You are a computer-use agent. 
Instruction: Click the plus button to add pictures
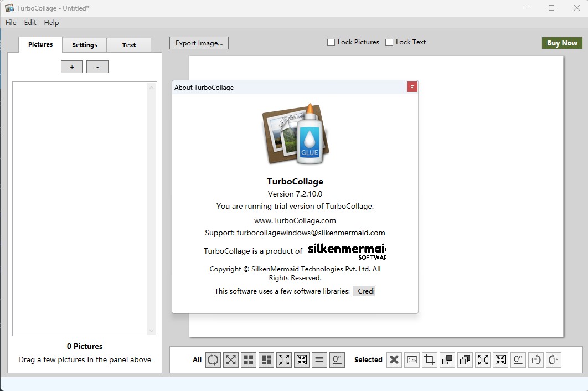[72, 67]
